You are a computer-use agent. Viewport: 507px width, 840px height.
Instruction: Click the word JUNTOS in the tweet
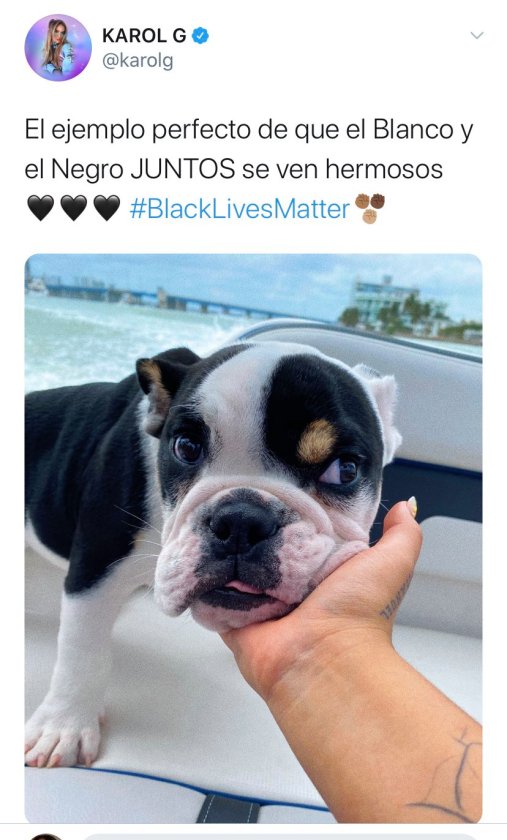point(183,170)
